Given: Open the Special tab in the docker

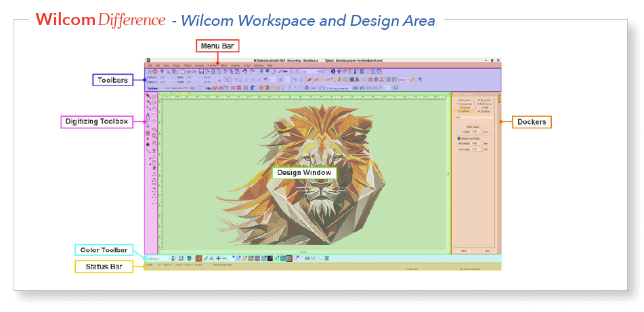Looking at the screenshot, I should pos(466,108).
